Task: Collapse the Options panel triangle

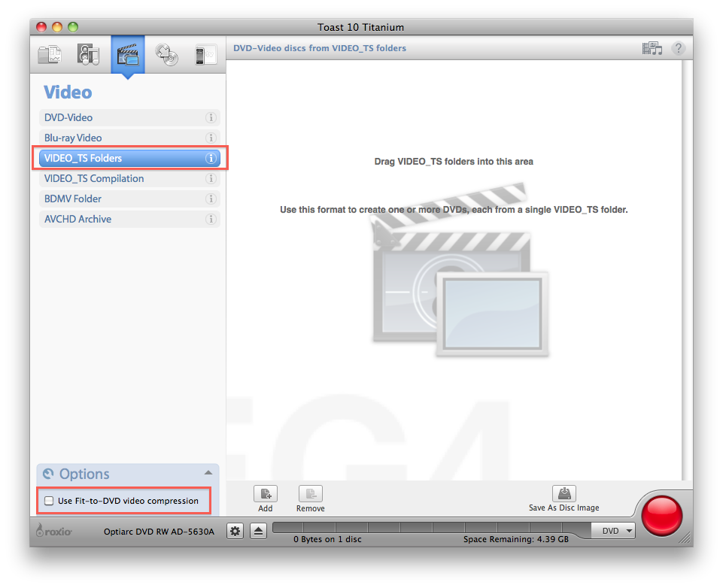Action: click(208, 473)
